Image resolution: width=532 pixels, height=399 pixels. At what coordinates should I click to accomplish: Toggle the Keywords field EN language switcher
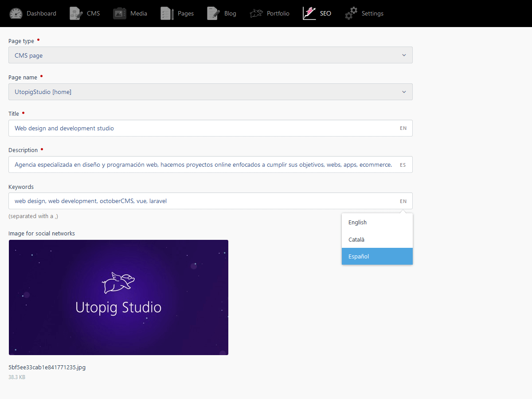403,201
